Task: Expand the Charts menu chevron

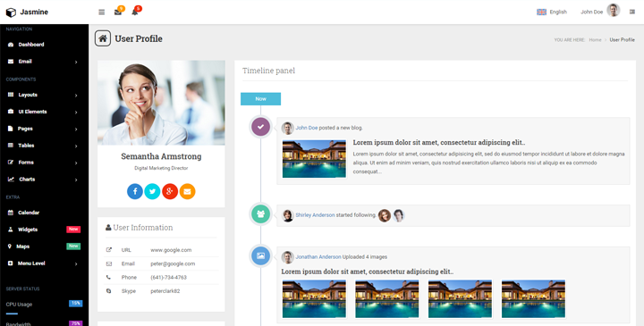Action: coord(76,180)
